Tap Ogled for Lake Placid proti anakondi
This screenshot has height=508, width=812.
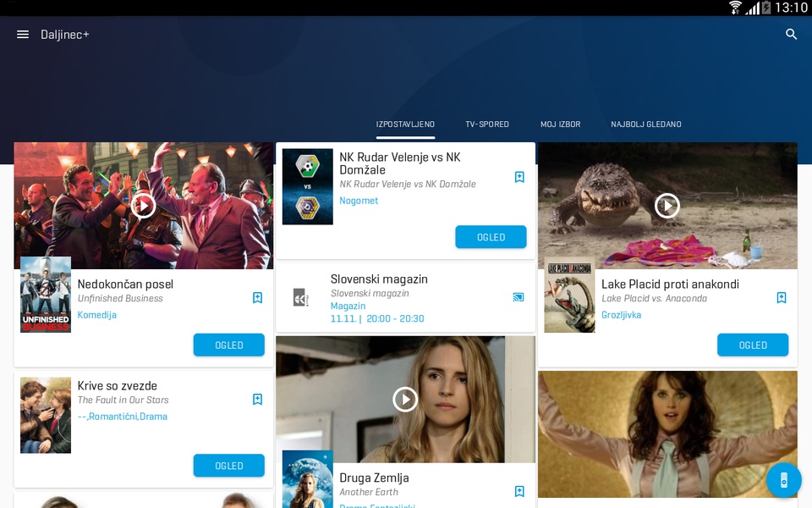(753, 345)
